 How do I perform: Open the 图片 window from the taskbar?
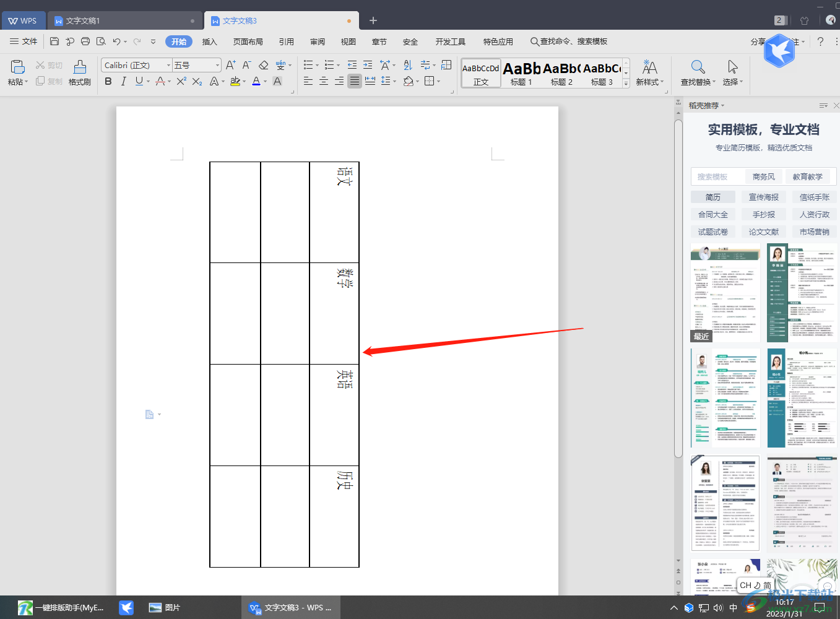pyautogui.click(x=165, y=607)
